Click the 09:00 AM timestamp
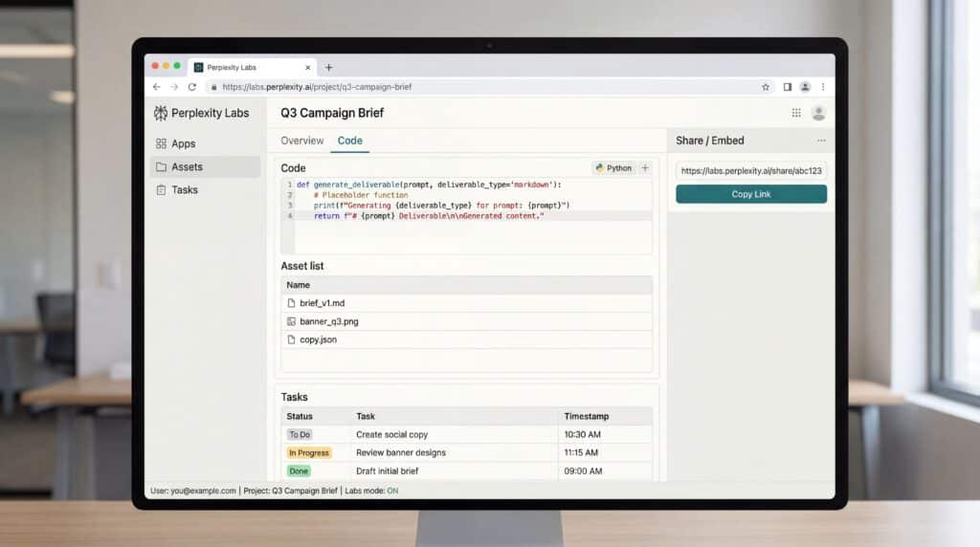 583,471
